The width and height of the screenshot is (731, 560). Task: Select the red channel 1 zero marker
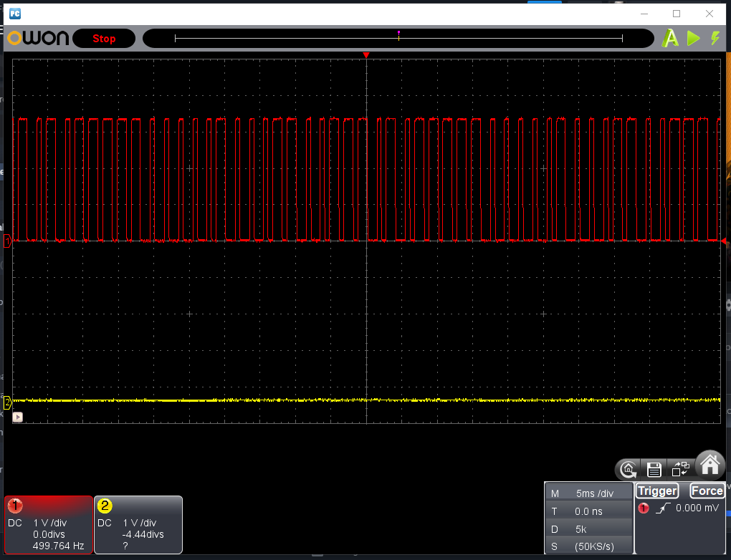pos(7,241)
